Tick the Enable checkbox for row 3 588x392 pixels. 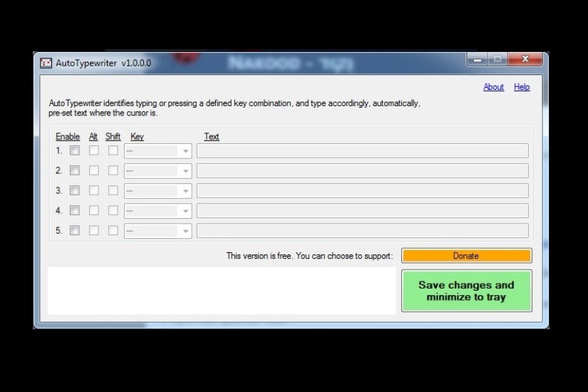coord(75,190)
